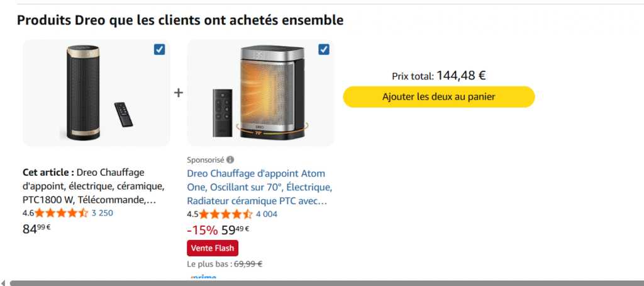Image resolution: width=644 pixels, height=286 pixels.
Task: Open the Atom One heater image
Action: point(260,93)
